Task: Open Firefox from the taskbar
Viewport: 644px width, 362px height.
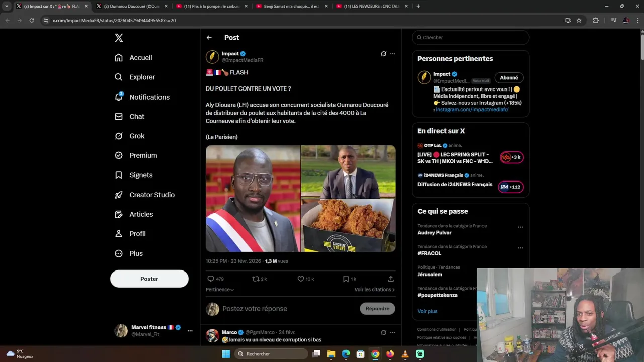Action: pos(390,354)
